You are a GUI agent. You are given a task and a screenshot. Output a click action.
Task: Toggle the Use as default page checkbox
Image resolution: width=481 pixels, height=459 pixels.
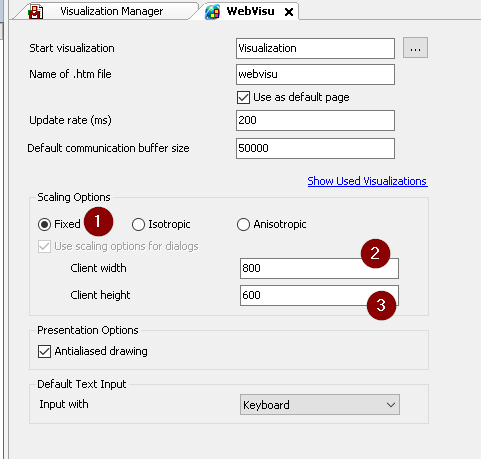pyautogui.click(x=243, y=98)
